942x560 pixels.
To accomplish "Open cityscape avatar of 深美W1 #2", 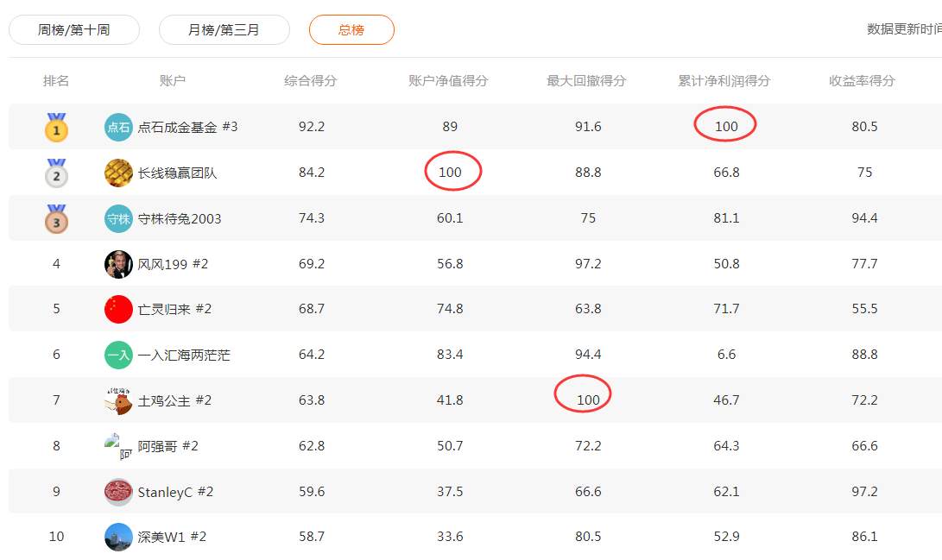I will pos(118,538).
